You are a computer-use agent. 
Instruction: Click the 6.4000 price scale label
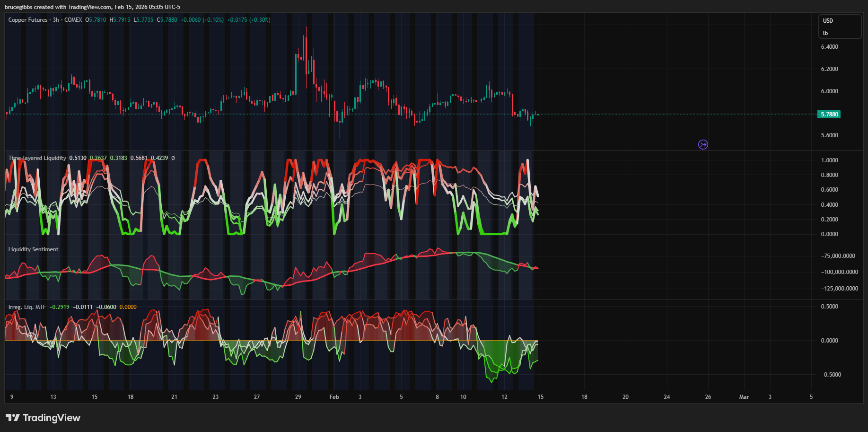pos(829,47)
